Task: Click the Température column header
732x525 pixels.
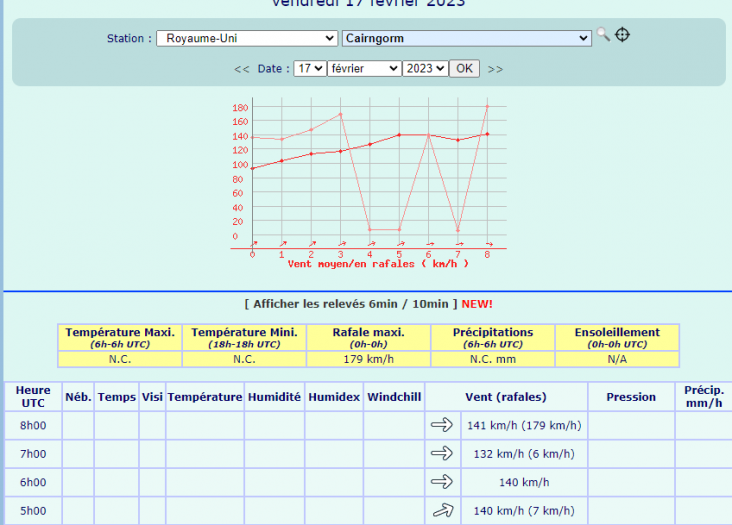Action: (x=205, y=397)
